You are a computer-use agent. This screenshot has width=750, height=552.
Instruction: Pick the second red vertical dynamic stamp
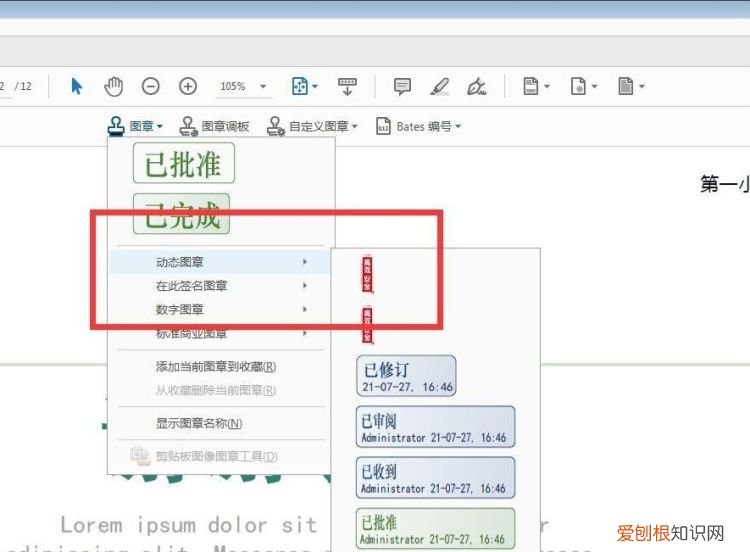(367, 325)
